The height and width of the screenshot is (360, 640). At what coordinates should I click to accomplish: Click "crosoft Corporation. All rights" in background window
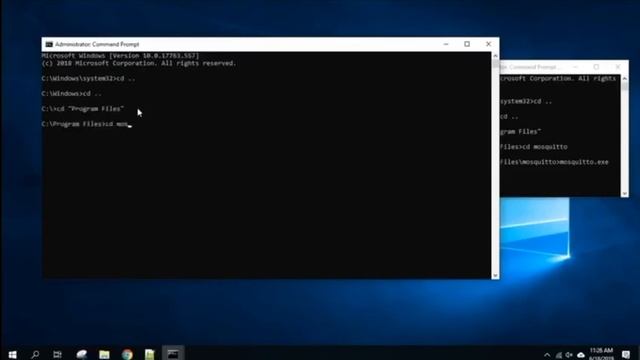pyautogui.click(x=558, y=78)
